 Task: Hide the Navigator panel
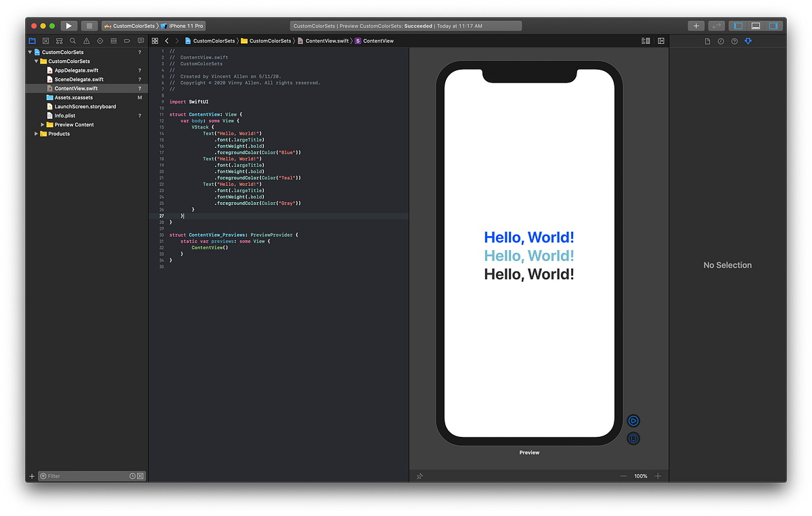point(737,25)
